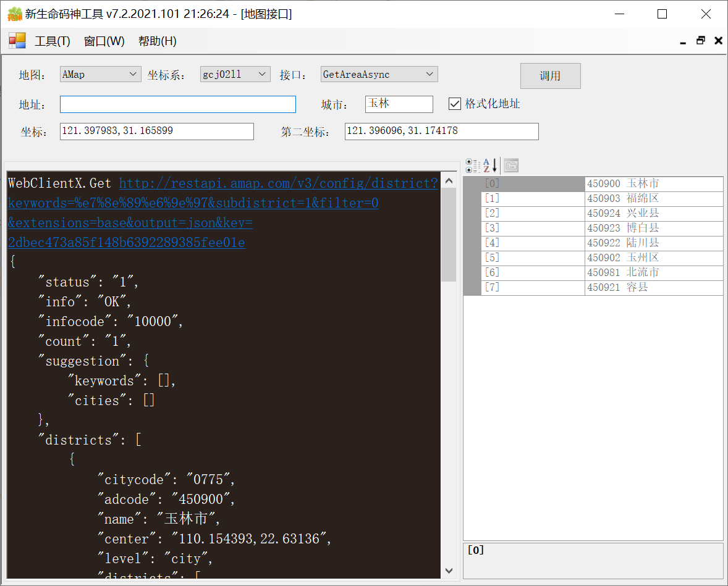Screen dimensions: 728x586
Task: Select row [6] 450981 北流市
Action: point(602,273)
